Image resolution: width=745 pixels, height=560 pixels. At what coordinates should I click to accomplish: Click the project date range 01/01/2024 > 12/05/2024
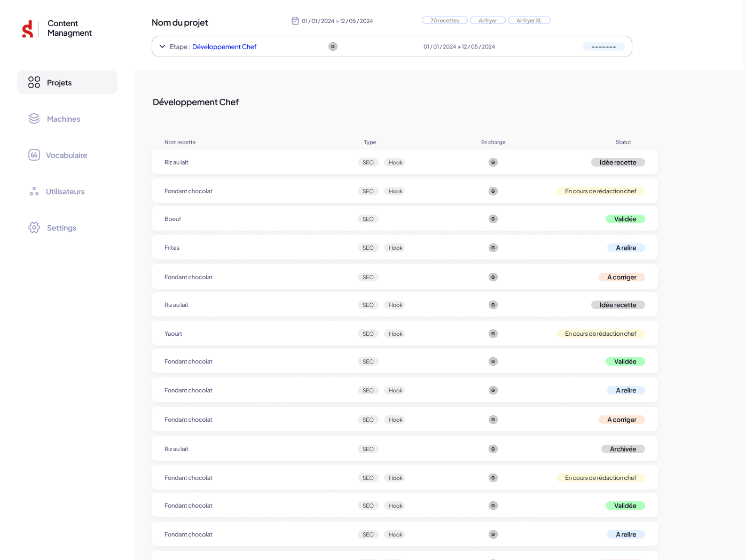[x=338, y=21]
